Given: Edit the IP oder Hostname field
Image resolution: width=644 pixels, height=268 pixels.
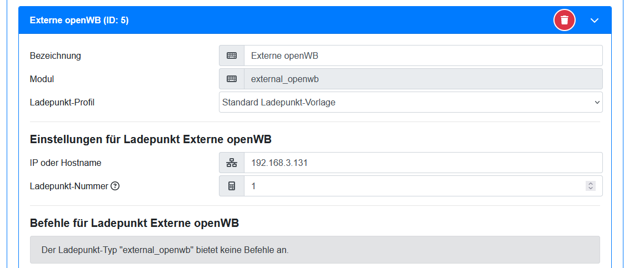Looking at the screenshot, I should pos(422,163).
